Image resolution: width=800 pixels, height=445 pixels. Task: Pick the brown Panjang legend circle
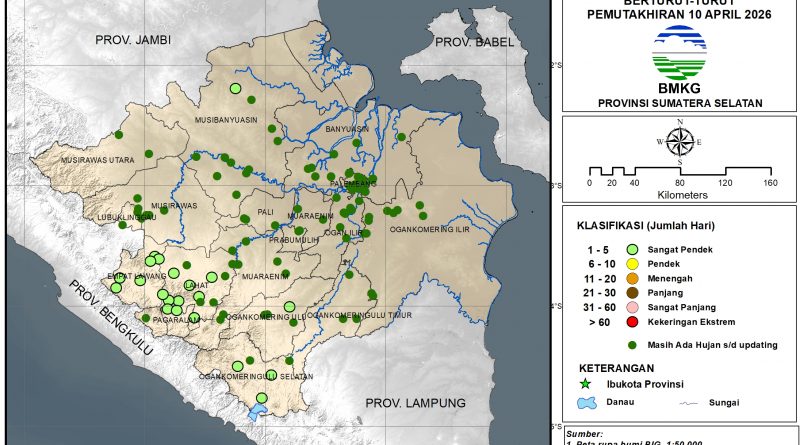click(x=631, y=292)
